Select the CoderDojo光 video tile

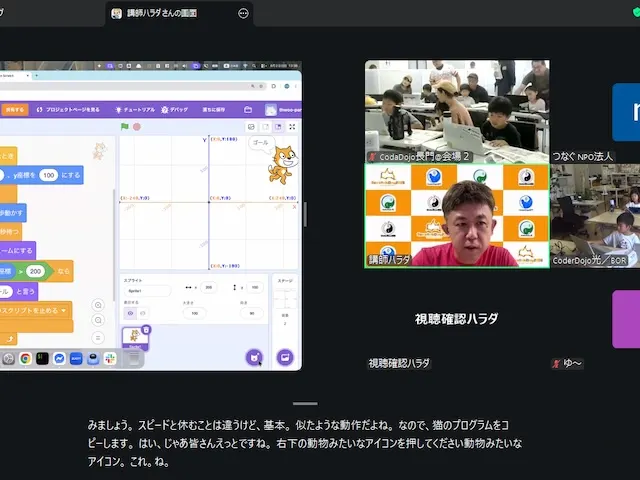coord(595,216)
